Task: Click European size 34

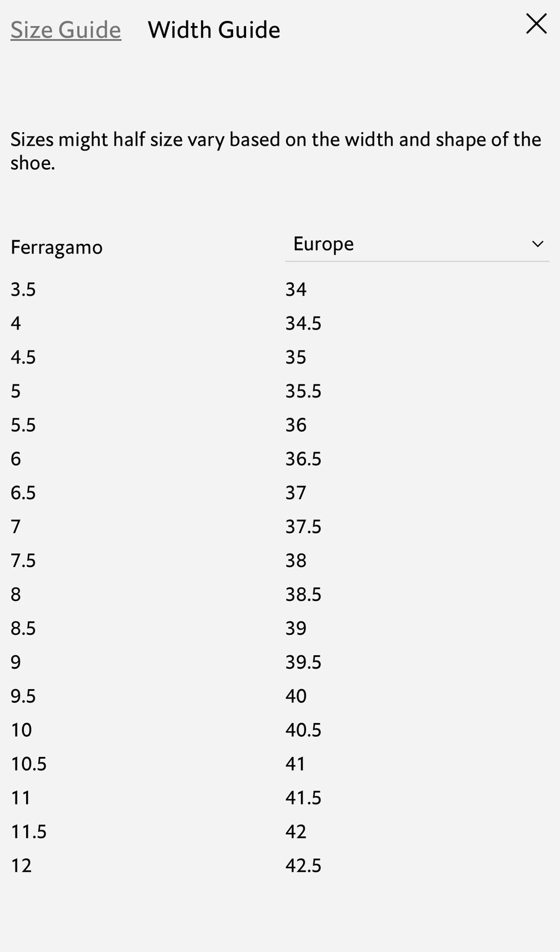Action: point(296,289)
